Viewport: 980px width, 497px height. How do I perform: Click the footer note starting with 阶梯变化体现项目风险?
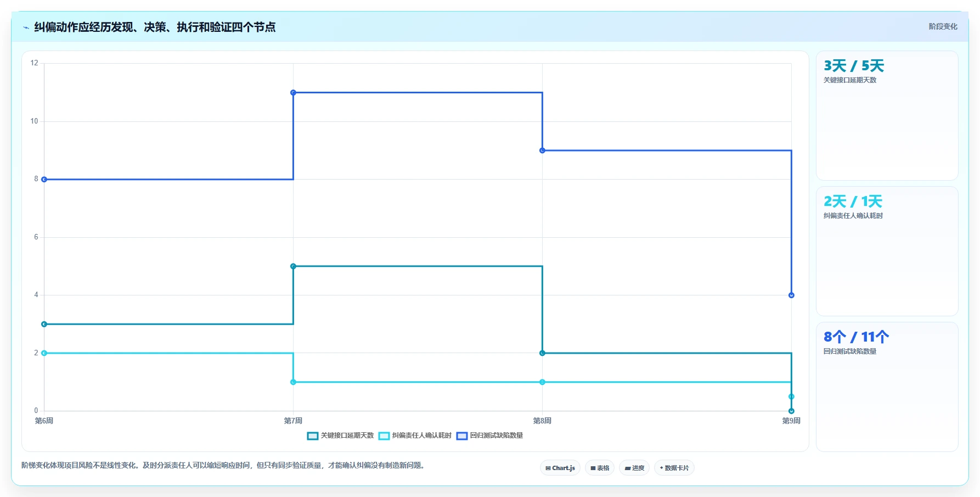click(224, 466)
